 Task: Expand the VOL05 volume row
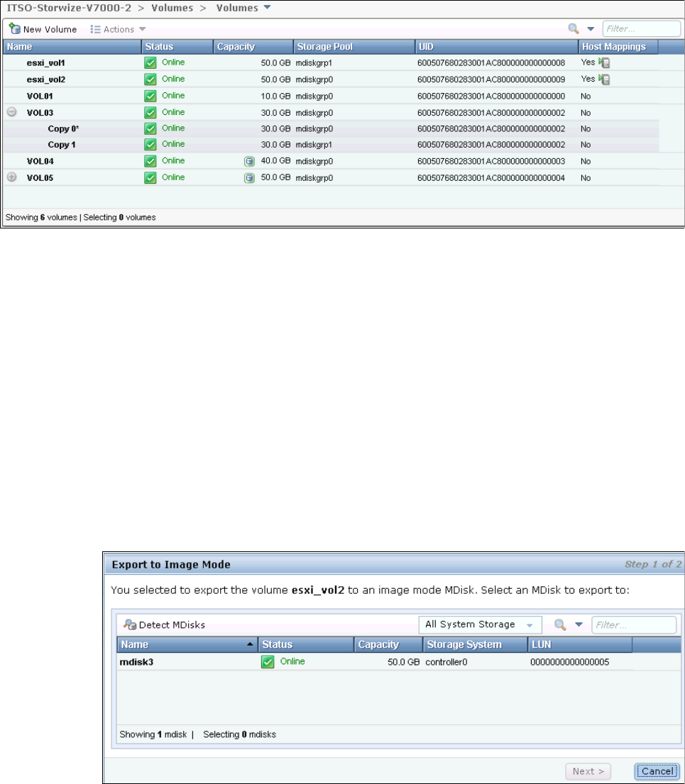[12, 177]
